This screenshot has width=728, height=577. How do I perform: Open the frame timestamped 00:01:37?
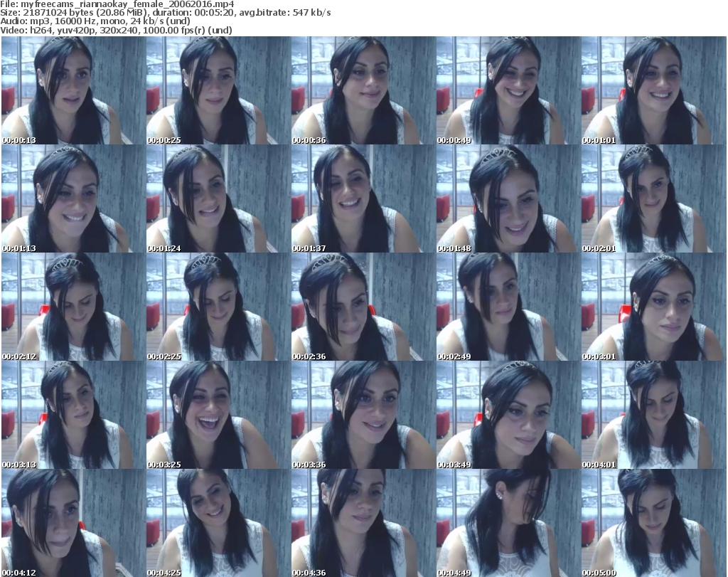pos(363,198)
